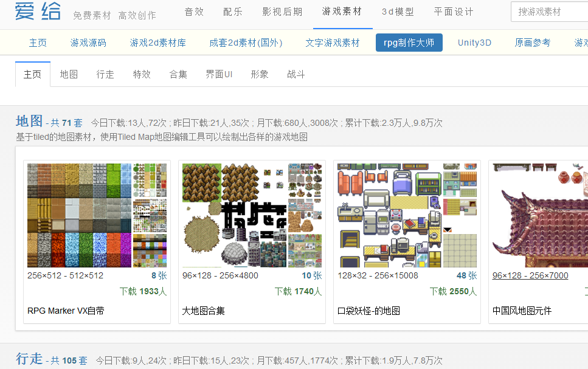Open the 配乐 top navigation item

[233, 12]
